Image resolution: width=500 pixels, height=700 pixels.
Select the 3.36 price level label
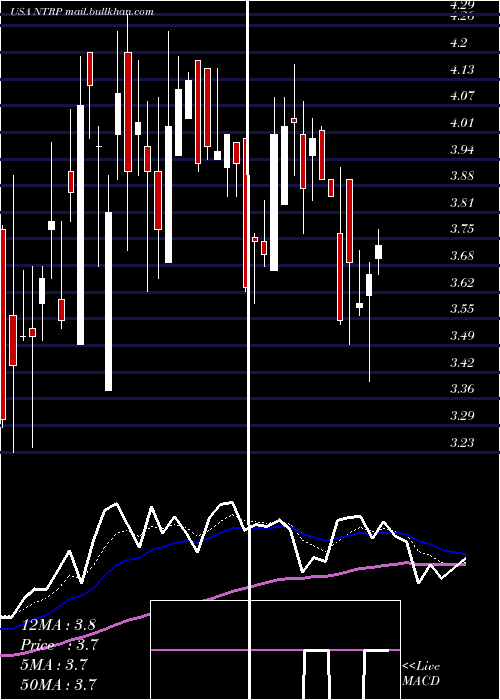[462, 389]
